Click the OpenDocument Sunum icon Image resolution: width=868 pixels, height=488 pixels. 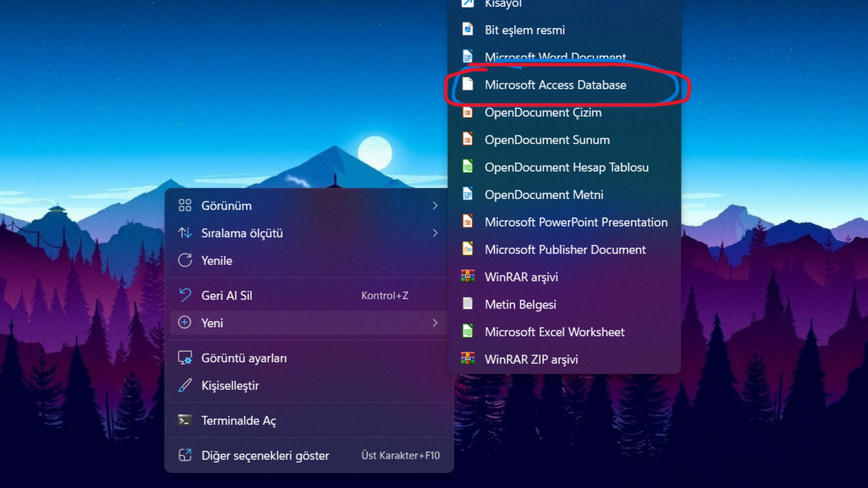(x=467, y=139)
